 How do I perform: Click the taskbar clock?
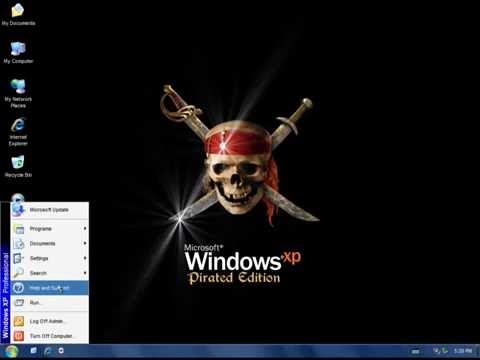pos(463,351)
